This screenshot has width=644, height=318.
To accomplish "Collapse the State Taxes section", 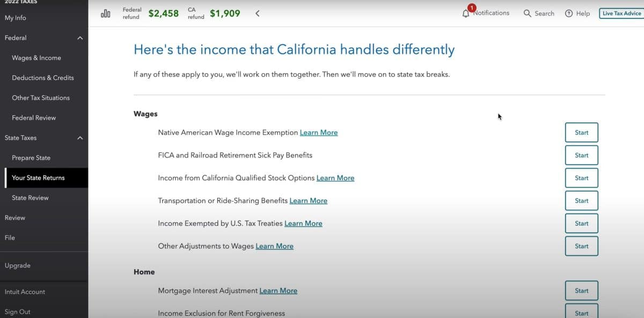I will 79,138.
